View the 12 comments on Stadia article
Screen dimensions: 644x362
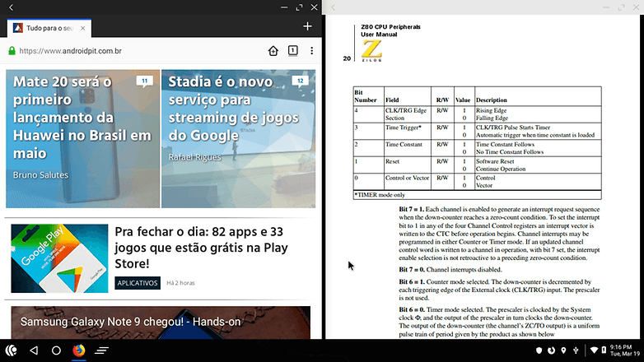point(301,81)
